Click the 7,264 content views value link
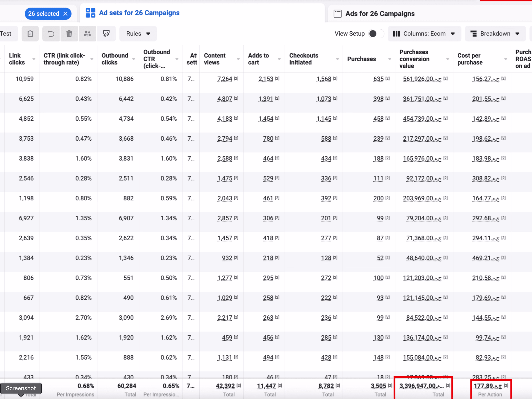 click(x=225, y=79)
